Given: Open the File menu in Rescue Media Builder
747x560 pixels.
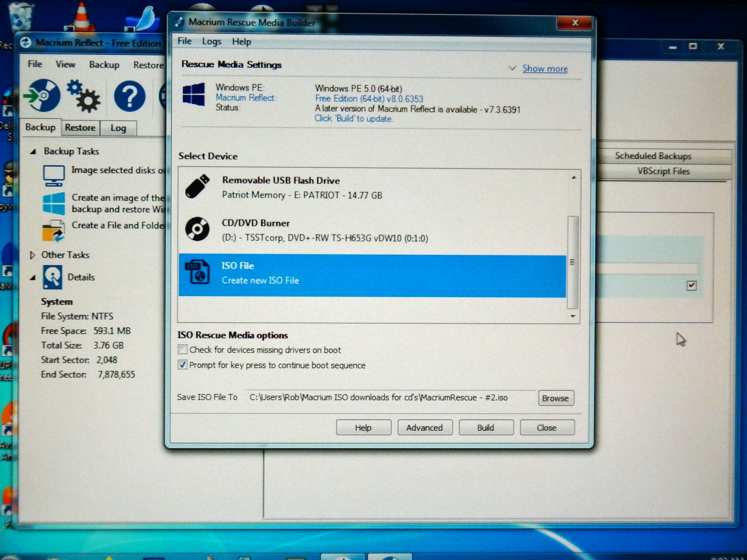Looking at the screenshot, I should [184, 41].
